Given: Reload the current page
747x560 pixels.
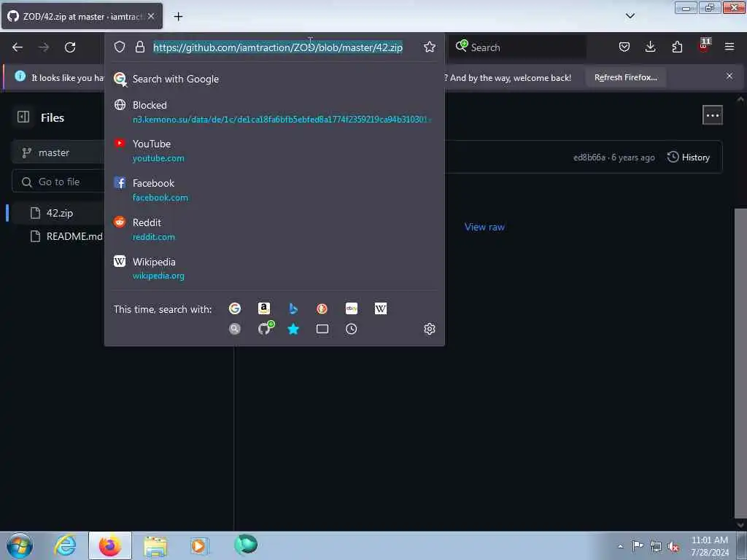Looking at the screenshot, I should coord(70,47).
